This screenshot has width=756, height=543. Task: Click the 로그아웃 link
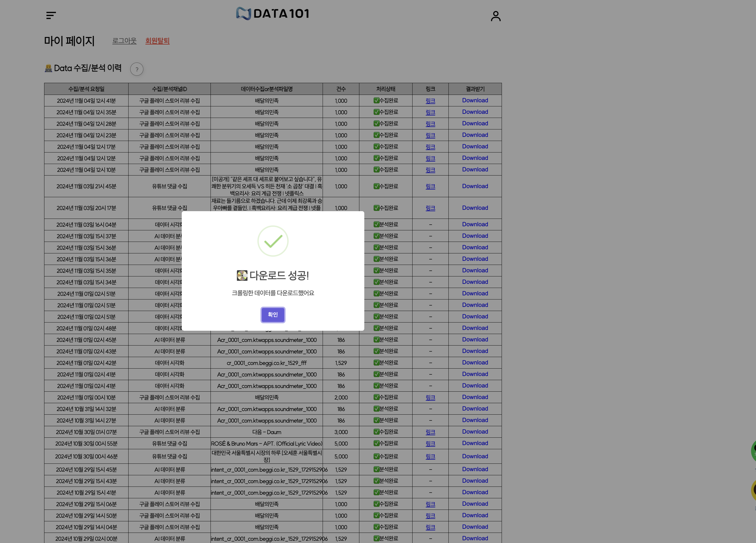[124, 41]
